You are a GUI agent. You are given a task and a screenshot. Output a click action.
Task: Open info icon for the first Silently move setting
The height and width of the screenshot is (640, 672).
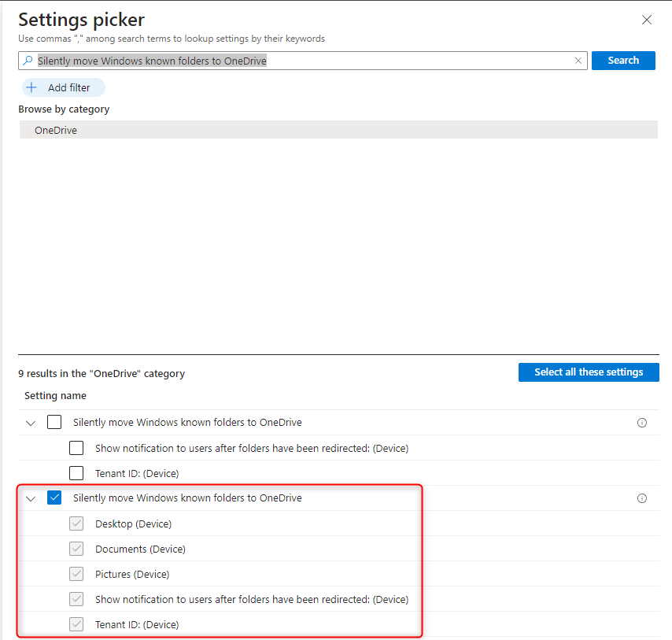[x=642, y=423]
